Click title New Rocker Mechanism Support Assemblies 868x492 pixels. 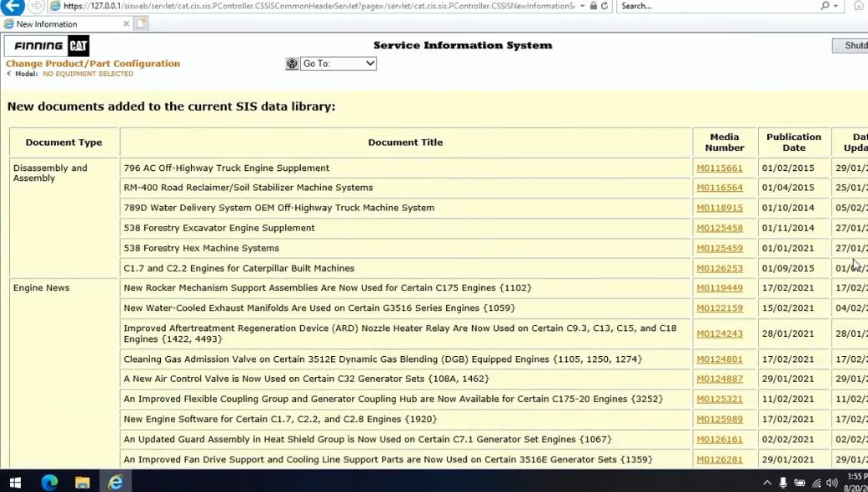click(328, 289)
